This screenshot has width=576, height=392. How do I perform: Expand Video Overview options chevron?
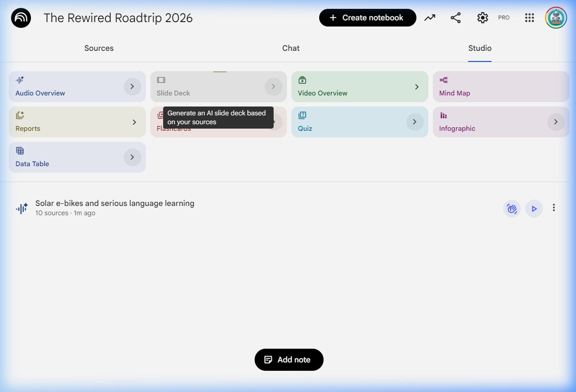(416, 87)
